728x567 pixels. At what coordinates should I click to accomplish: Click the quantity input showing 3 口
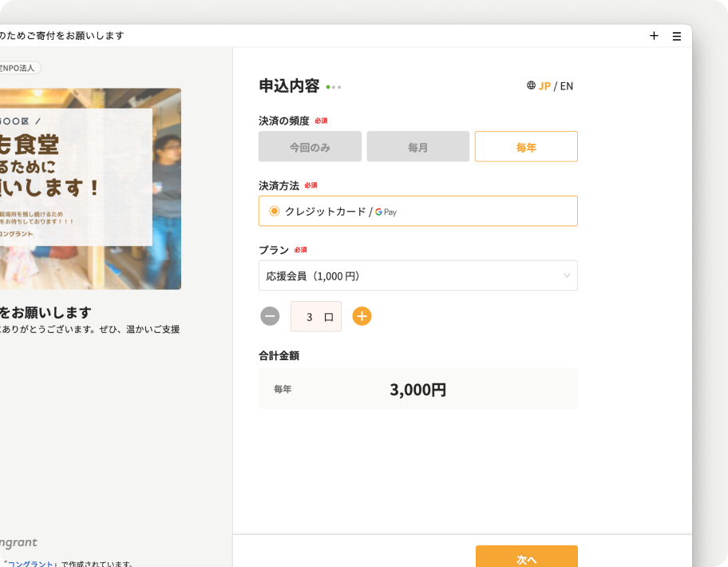[x=316, y=317]
